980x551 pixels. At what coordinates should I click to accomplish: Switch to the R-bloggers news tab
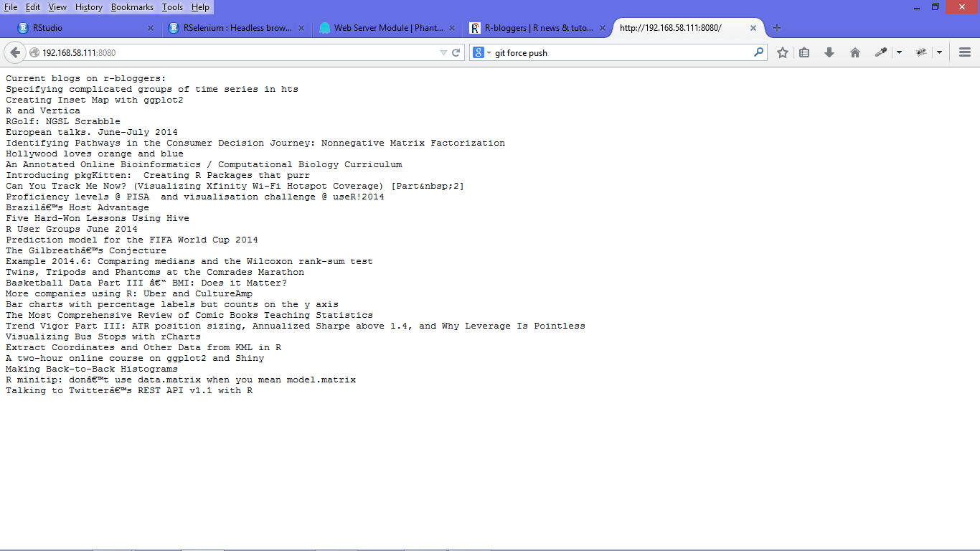pyautogui.click(x=539, y=28)
